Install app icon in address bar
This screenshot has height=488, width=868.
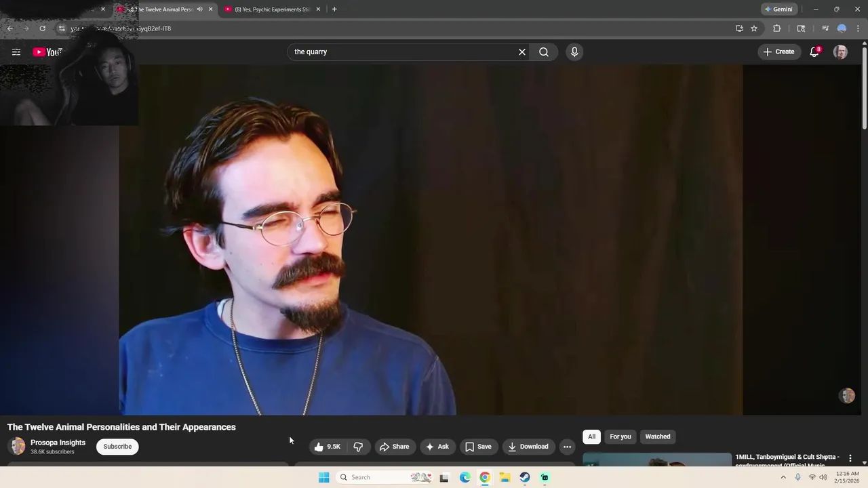tap(739, 28)
